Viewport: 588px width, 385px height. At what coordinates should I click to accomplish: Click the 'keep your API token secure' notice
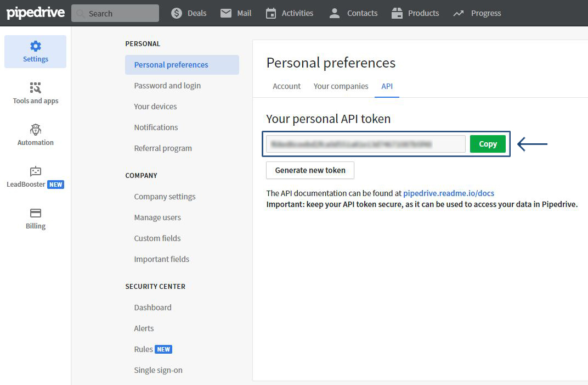click(422, 204)
